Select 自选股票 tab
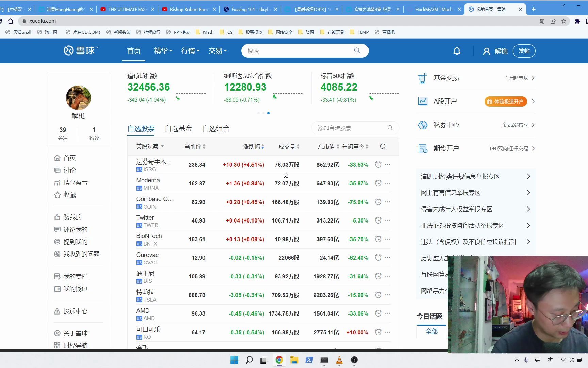This screenshot has height=368, width=588. click(x=141, y=128)
